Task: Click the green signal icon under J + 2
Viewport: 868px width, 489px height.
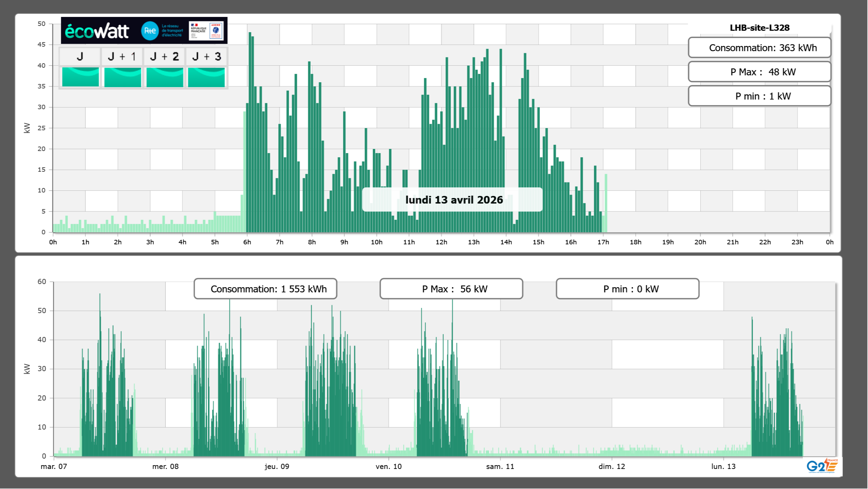Action: pyautogui.click(x=165, y=77)
